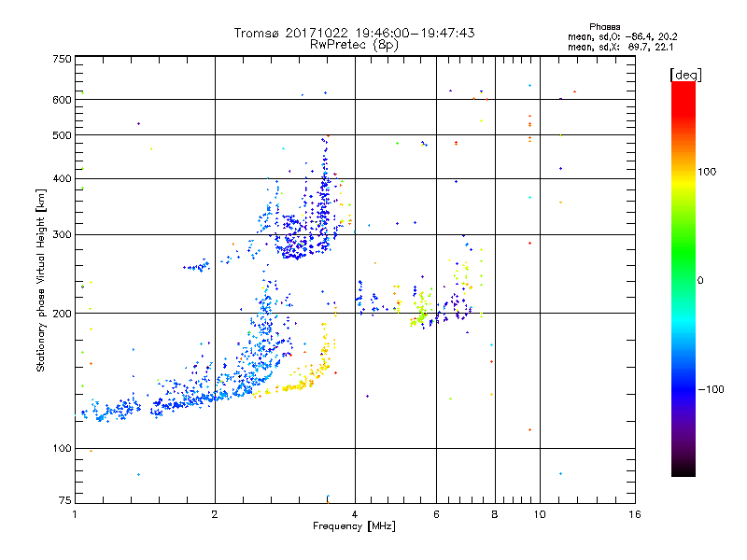Click the y-axis label "200"
The image size is (747, 560).
(x=62, y=314)
